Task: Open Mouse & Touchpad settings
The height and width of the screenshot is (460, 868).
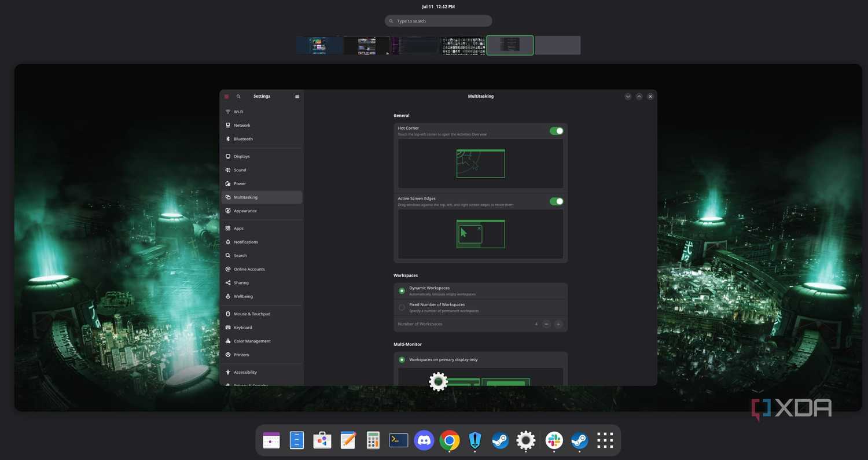Action: point(262,314)
